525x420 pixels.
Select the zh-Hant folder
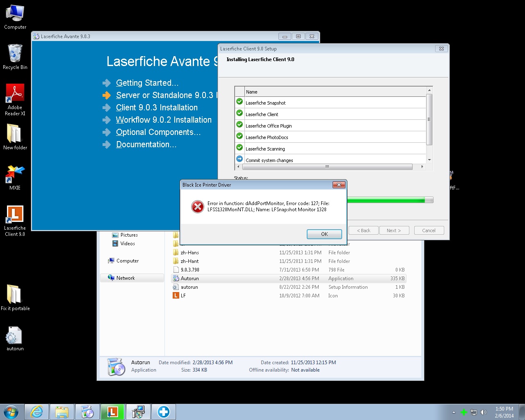(289, 261)
